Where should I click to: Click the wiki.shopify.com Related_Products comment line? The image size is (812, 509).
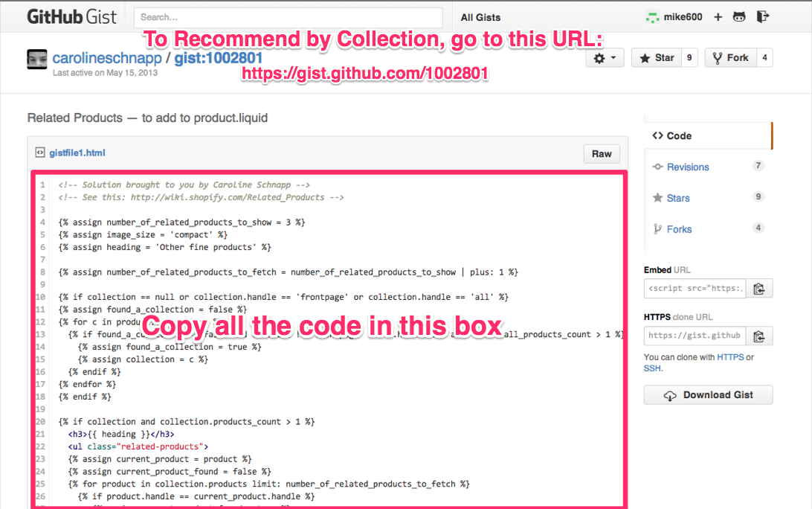[x=201, y=197]
